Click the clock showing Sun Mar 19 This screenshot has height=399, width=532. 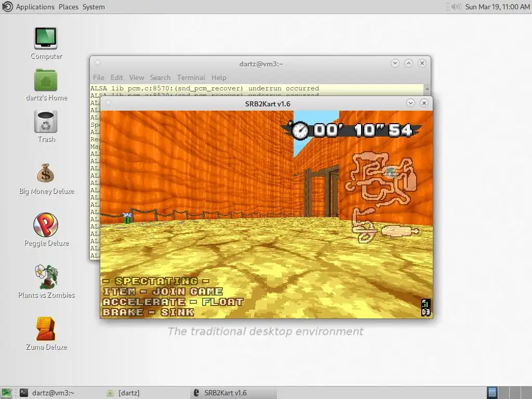(x=497, y=7)
